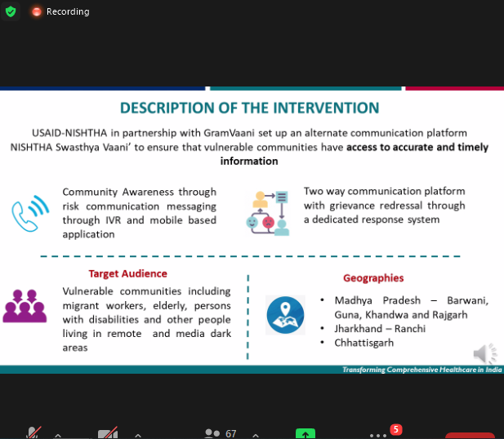The image size is (504, 439).
Task: Click the purple audience group icon
Action: (25, 306)
